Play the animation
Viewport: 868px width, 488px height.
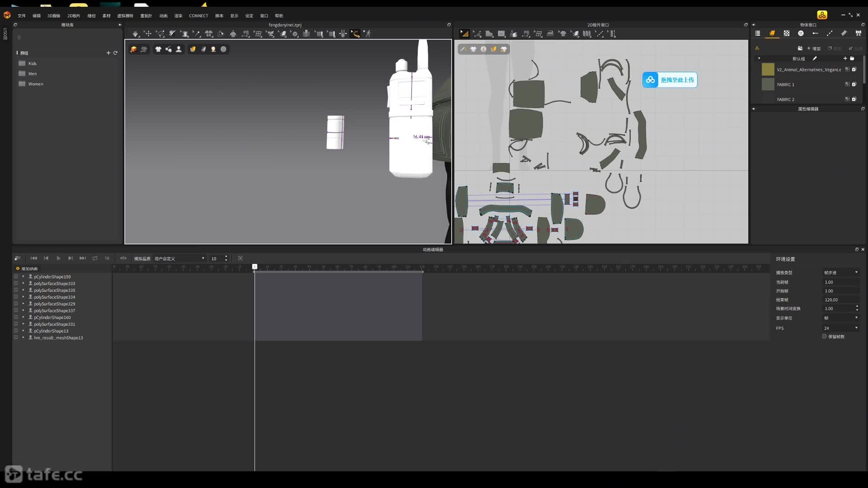pyautogui.click(x=58, y=258)
